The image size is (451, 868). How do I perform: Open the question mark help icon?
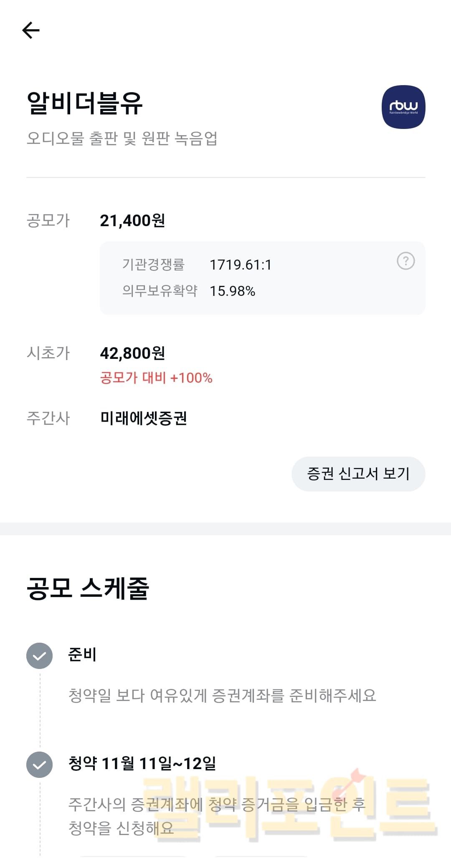405,261
